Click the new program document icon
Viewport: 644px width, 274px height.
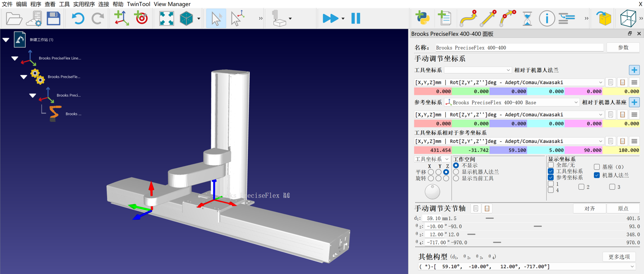(444, 18)
